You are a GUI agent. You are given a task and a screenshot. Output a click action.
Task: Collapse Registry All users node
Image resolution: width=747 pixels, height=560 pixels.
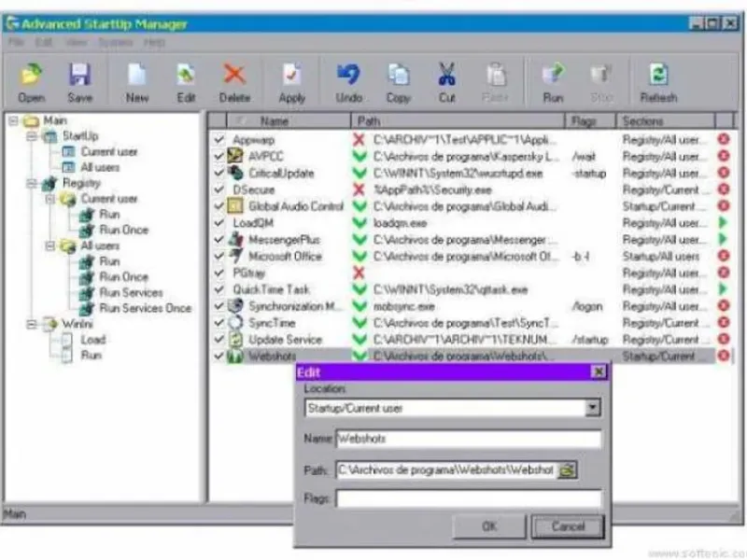(50, 245)
